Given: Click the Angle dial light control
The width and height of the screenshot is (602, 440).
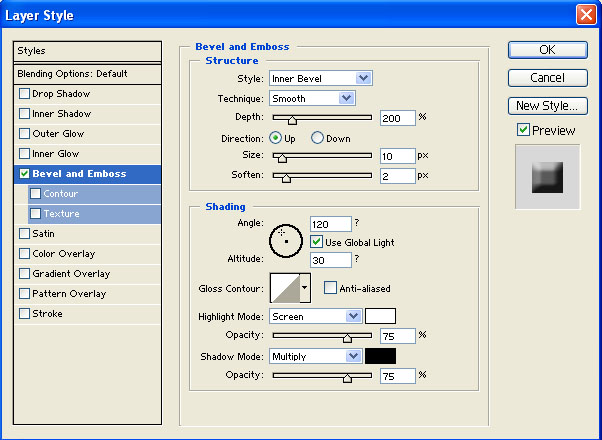Looking at the screenshot, I should coord(286,241).
